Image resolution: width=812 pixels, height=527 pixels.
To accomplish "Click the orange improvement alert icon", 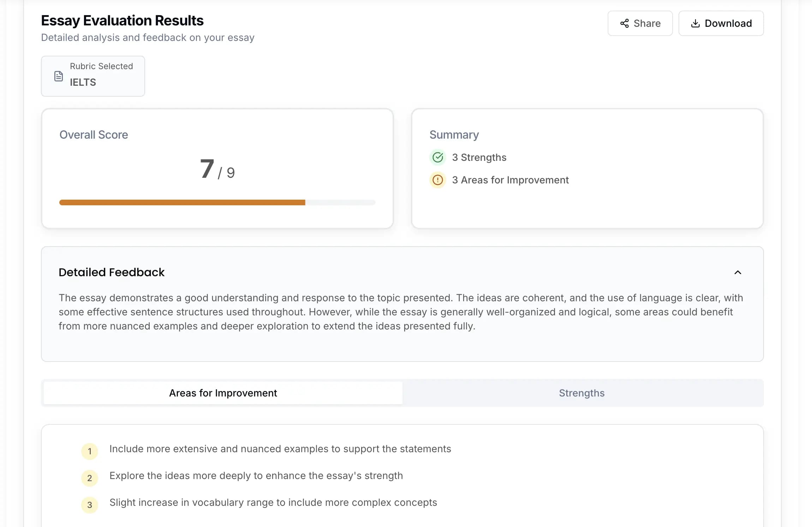I will [438, 180].
